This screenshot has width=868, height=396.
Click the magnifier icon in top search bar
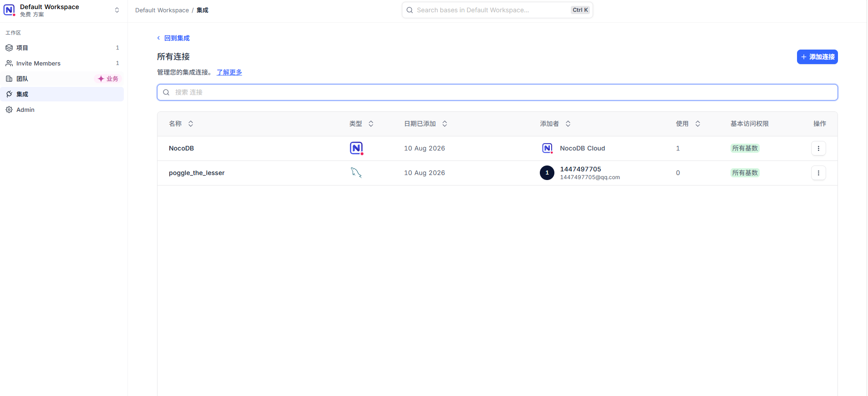[x=410, y=10]
